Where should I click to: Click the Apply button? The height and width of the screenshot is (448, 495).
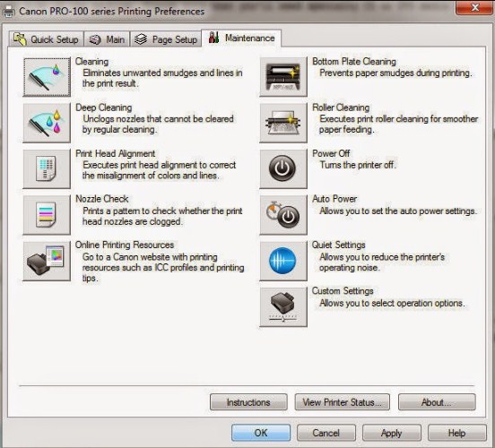(392, 433)
